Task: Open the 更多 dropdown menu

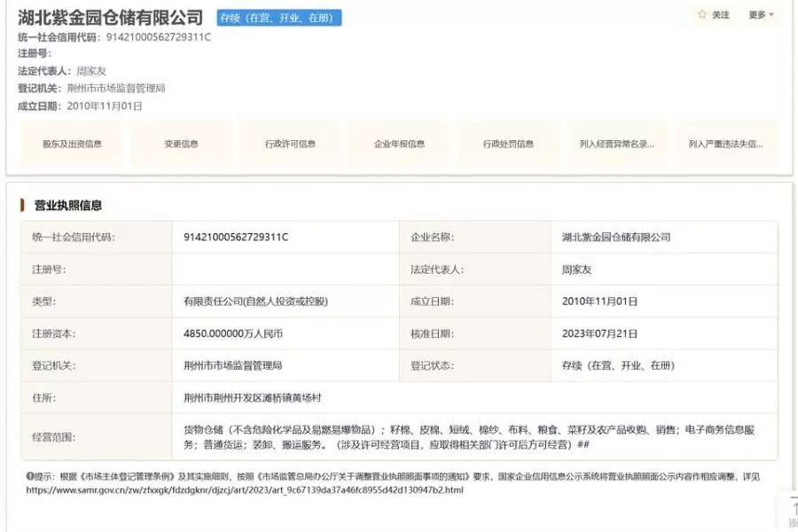Action: (761, 15)
